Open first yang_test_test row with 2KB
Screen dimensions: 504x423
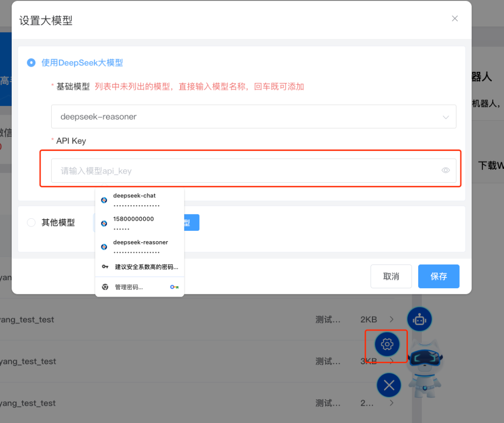[197, 319]
